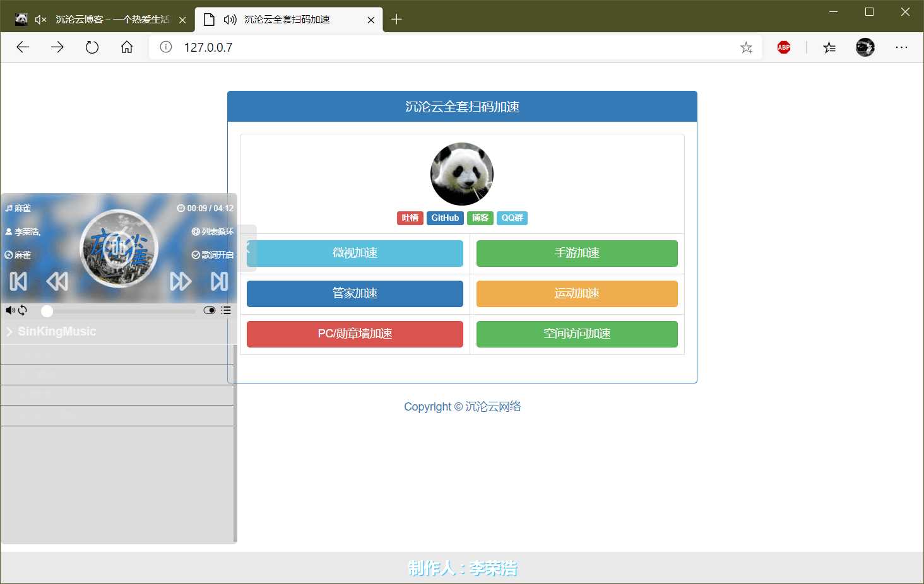Open the Adblock Plus extension icon

[x=783, y=47]
